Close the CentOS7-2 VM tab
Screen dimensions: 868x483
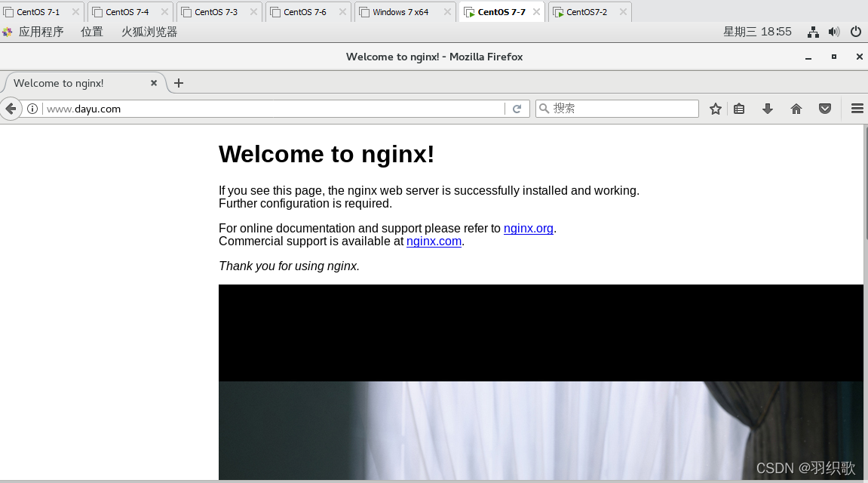click(x=624, y=11)
